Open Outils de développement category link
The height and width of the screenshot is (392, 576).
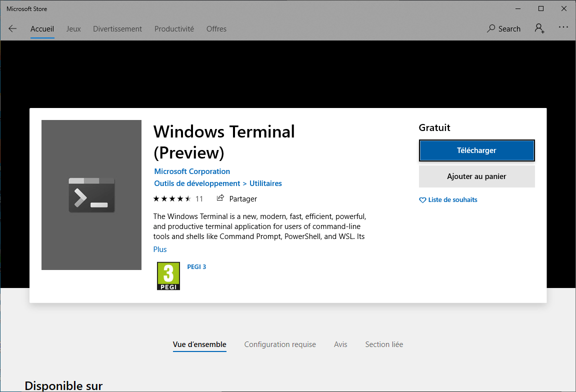tap(197, 183)
